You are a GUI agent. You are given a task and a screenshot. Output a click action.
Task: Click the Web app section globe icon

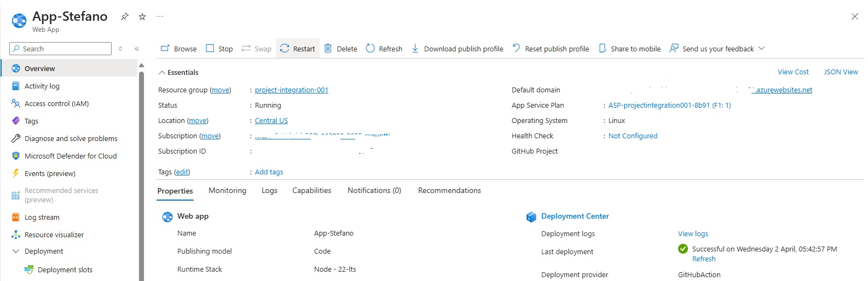pyautogui.click(x=167, y=217)
